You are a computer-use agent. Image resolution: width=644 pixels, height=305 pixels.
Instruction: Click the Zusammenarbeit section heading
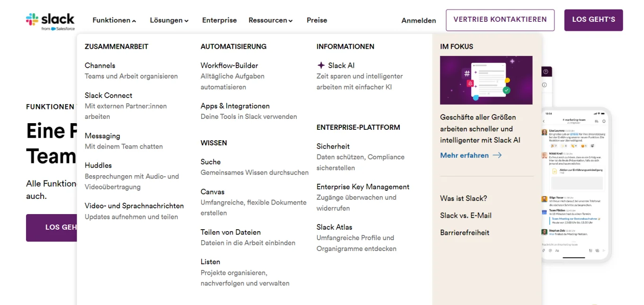coord(116,46)
